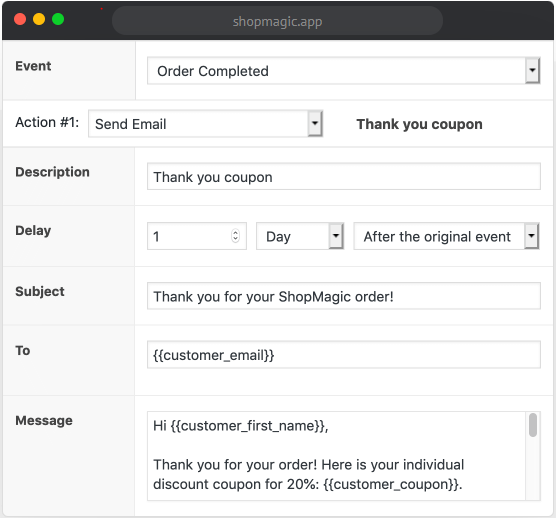Click the Day dropdown arrow icon
This screenshot has height=518, width=556.
point(336,236)
